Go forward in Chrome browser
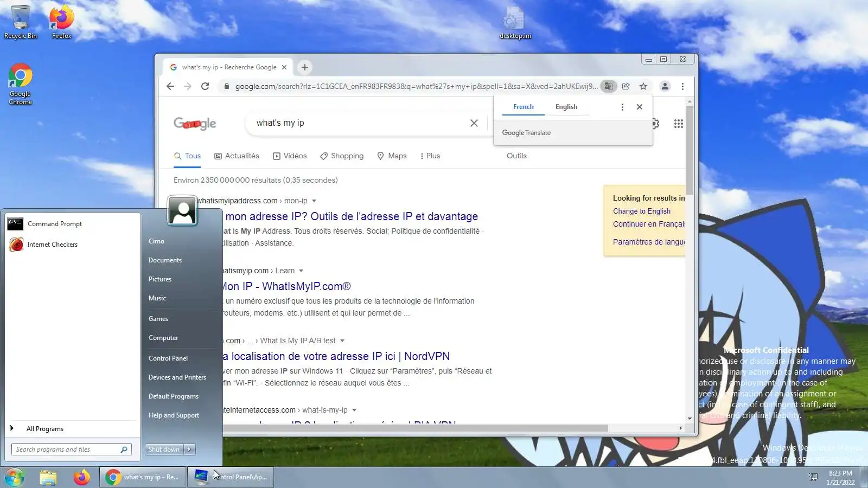 (x=188, y=86)
